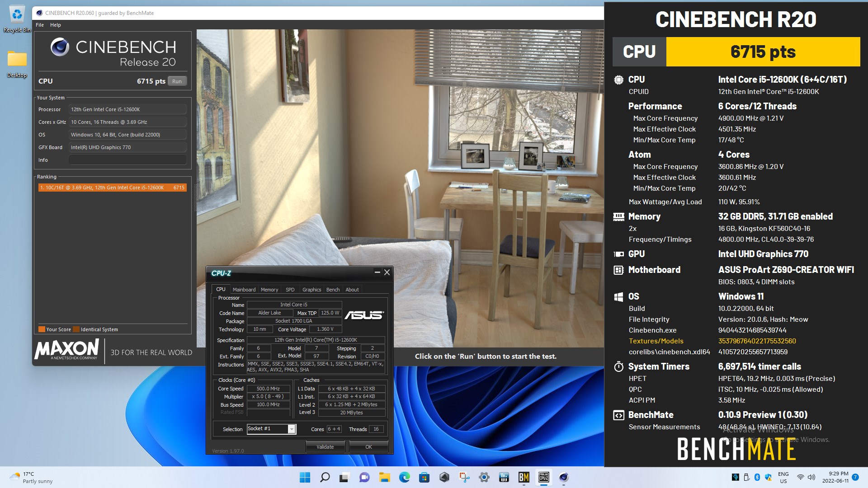The height and width of the screenshot is (488, 868).
Task: Open the clock showing 9:29 PM
Action: click(x=835, y=478)
